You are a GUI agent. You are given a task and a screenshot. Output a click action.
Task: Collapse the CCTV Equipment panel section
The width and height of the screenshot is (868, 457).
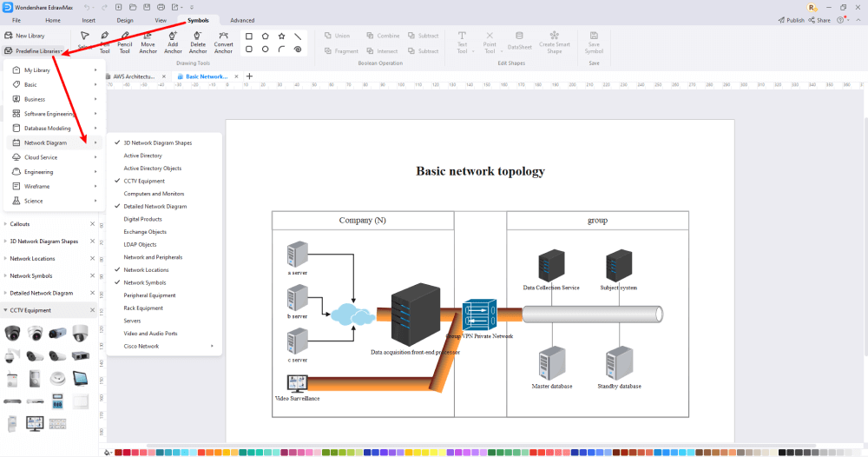tap(5, 310)
